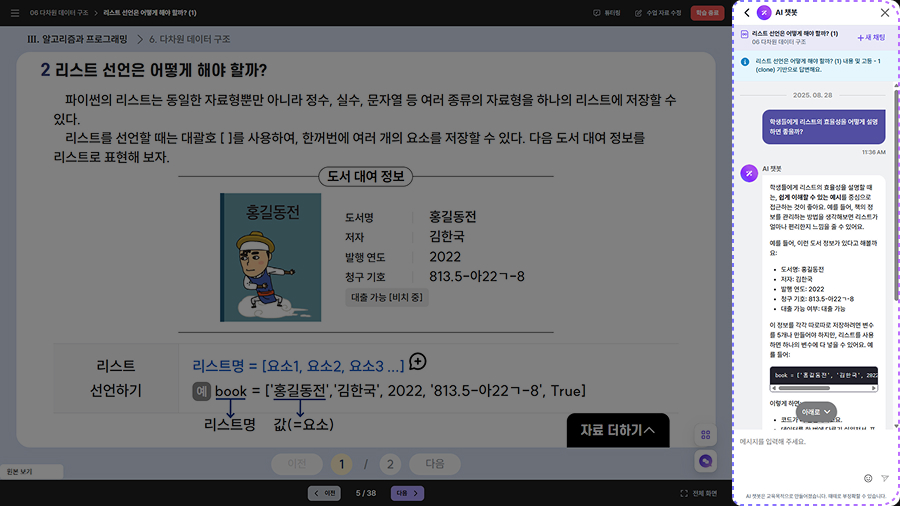Start a new chat with 새 채팅
Viewport: 900px width, 506px height.
(871, 37)
